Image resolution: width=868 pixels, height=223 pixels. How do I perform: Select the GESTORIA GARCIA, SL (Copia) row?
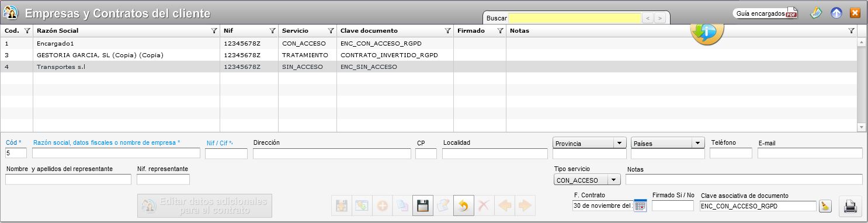click(429, 55)
